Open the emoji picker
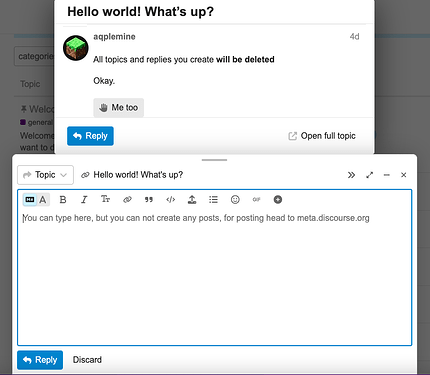 coord(235,200)
